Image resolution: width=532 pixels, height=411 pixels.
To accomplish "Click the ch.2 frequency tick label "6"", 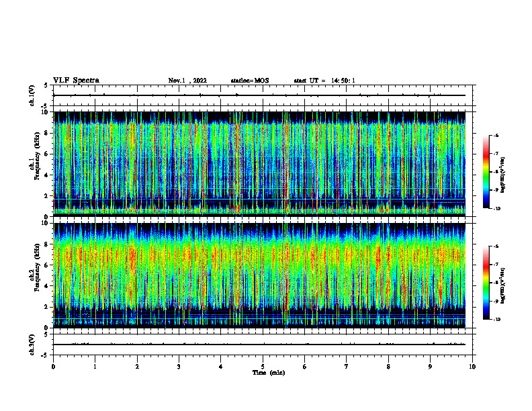I will [x=47, y=265].
